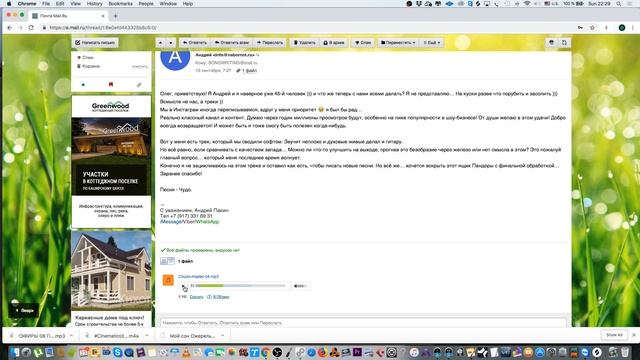Open the Переместить dropdown

pos(398,42)
